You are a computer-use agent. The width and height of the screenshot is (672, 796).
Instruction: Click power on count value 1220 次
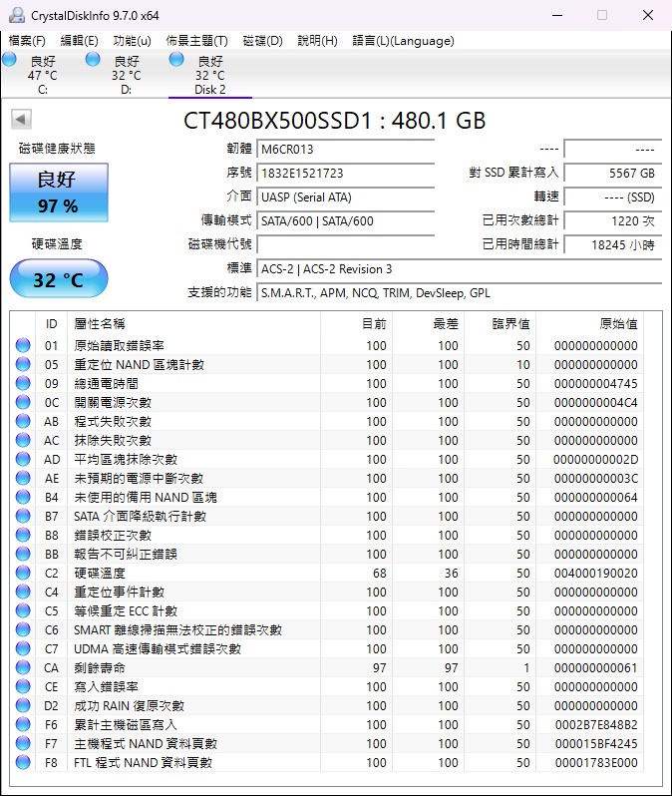(612, 220)
